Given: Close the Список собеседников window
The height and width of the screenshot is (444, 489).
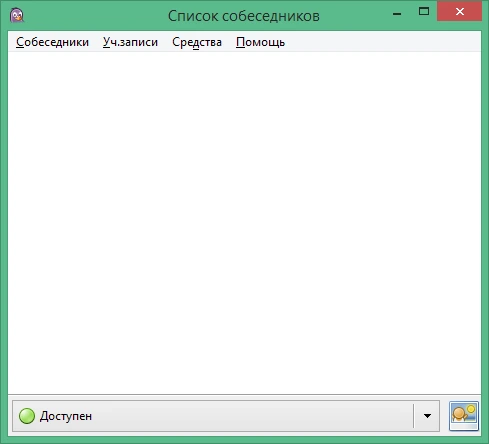Looking at the screenshot, I should (460, 12).
